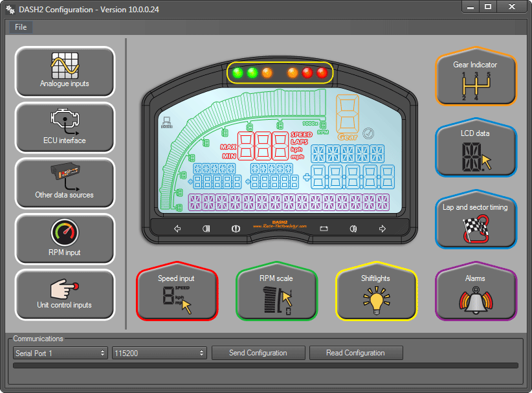The image size is (532, 393).
Task: Open the Analogue inputs settings
Action: pos(65,71)
